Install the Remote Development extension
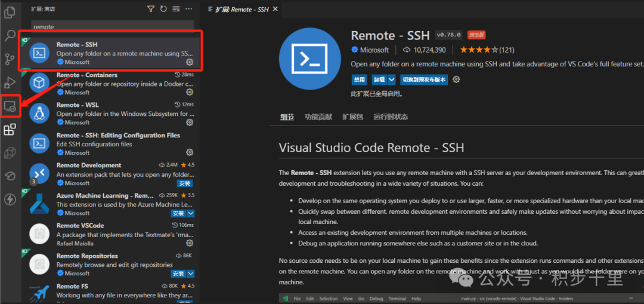The height and width of the screenshot is (304, 644). click(x=185, y=183)
